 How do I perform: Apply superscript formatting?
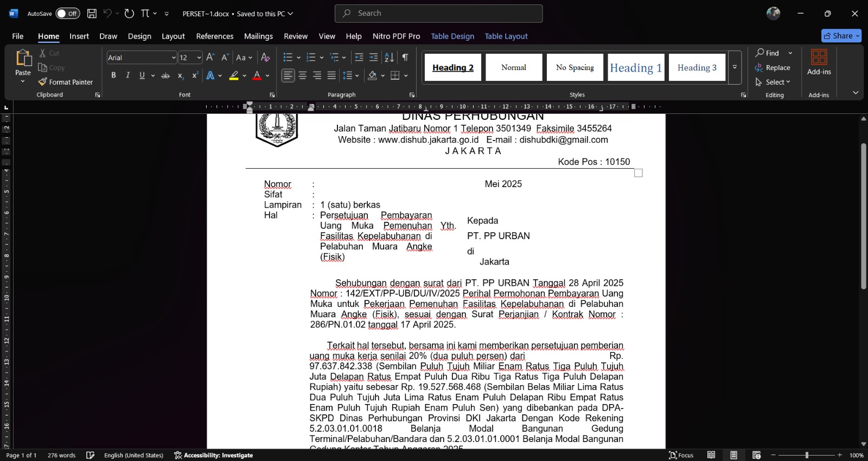pyautogui.click(x=195, y=75)
